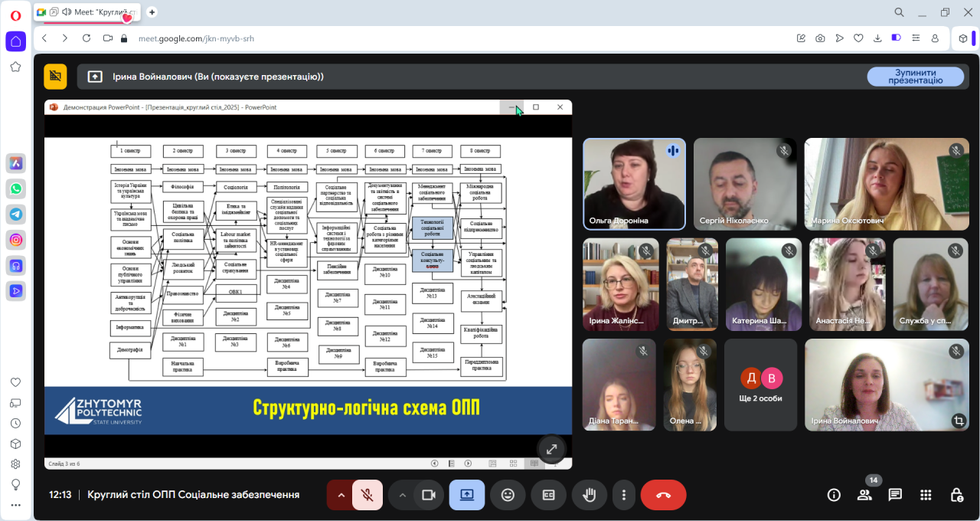Viewport: 980px width, 521px height.
Task: Expand video settings chevron next to camera
Action: tap(402, 495)
